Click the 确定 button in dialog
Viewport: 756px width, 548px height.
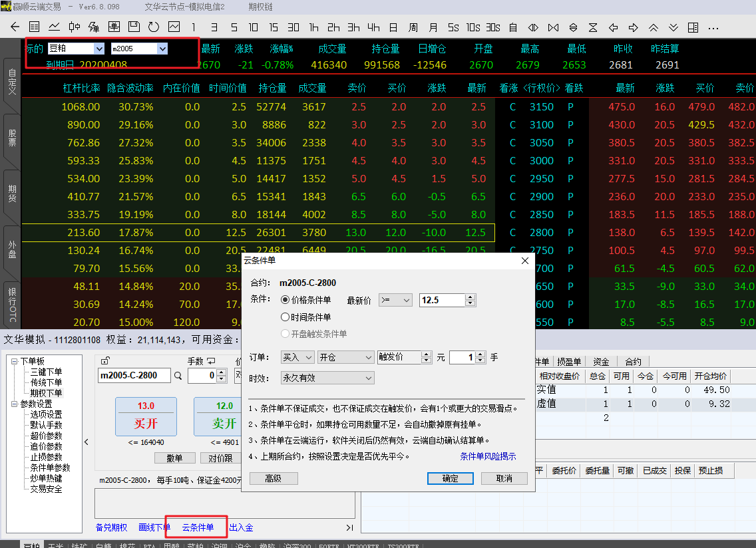pos(450,478)
